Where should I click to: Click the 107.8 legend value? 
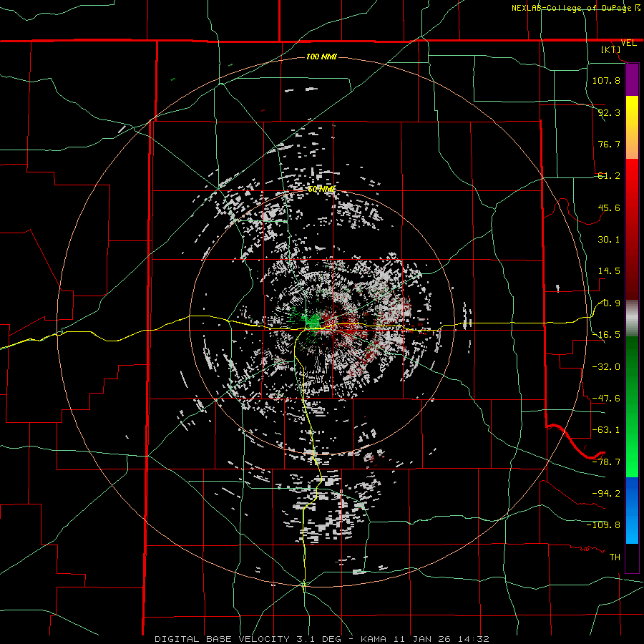pyautogui.click(x=606, y=80)
